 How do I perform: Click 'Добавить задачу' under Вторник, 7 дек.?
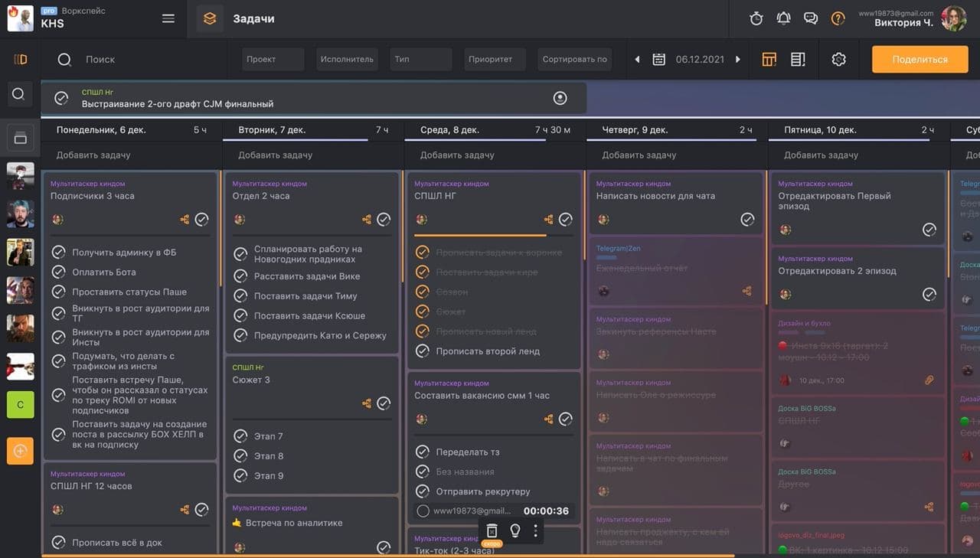(275, 155)
